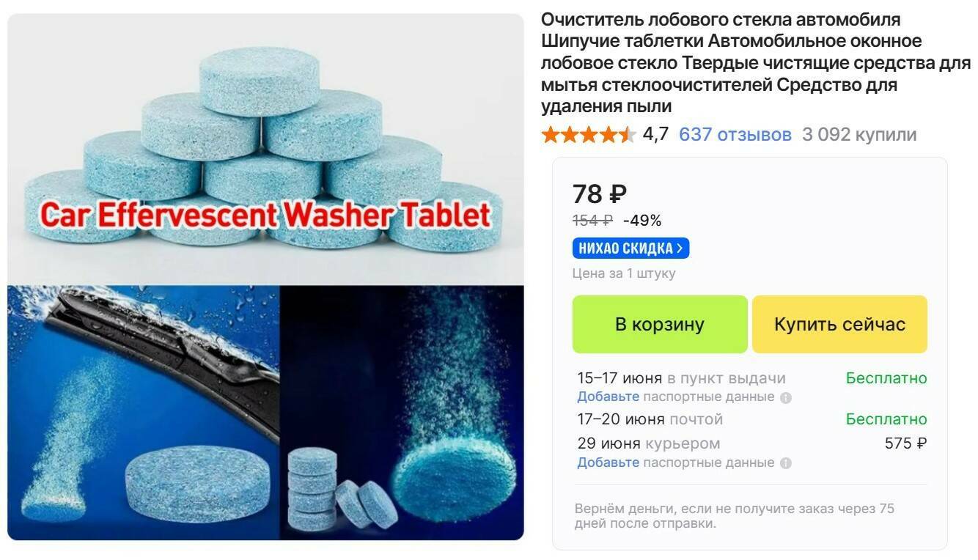Open the product image with stacked tablets

pyautogui.click(x=265, y=149)
